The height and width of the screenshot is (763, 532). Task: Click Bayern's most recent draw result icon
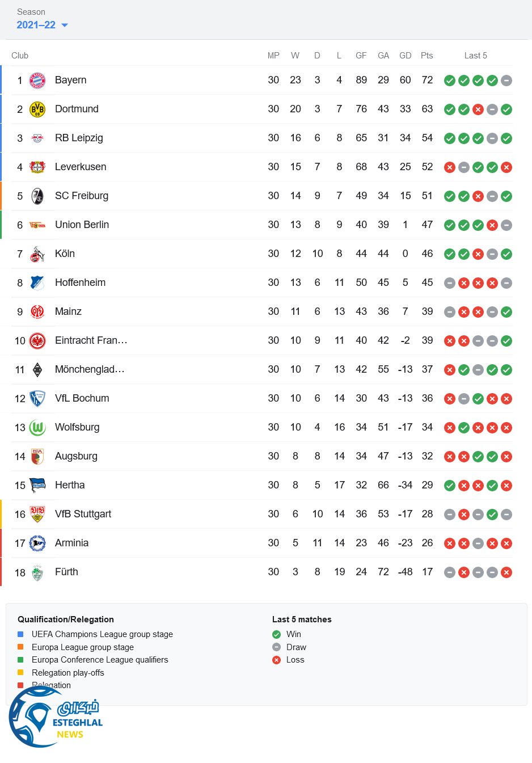tap(506, 81)
